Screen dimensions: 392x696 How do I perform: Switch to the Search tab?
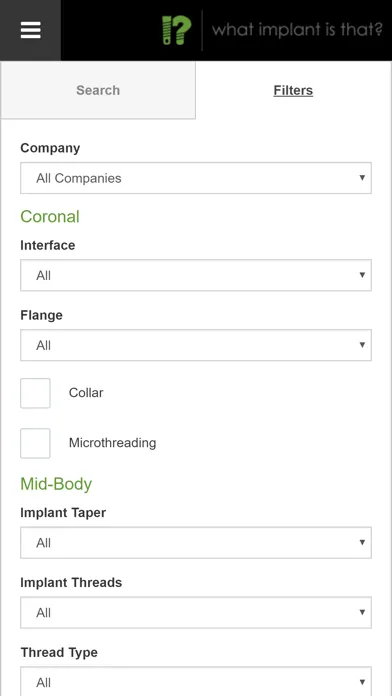(98, 90)
